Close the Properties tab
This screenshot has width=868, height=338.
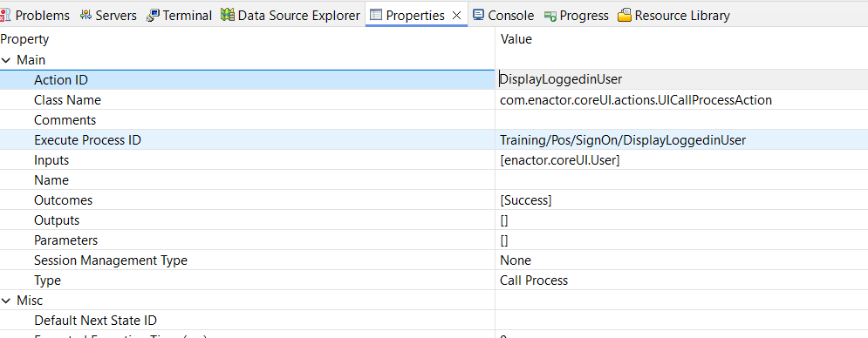[457, 16]
